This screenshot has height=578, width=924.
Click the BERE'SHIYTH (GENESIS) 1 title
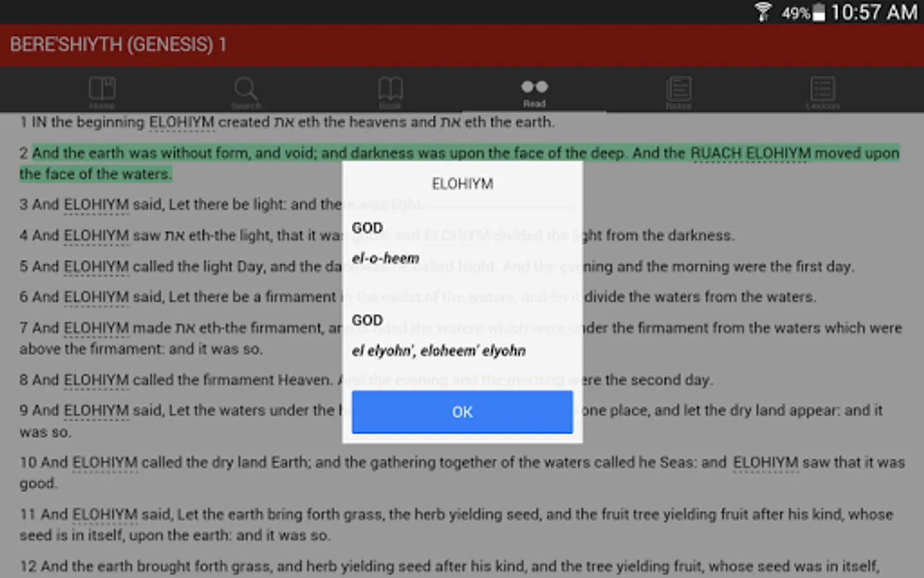[x=118, y=44]
